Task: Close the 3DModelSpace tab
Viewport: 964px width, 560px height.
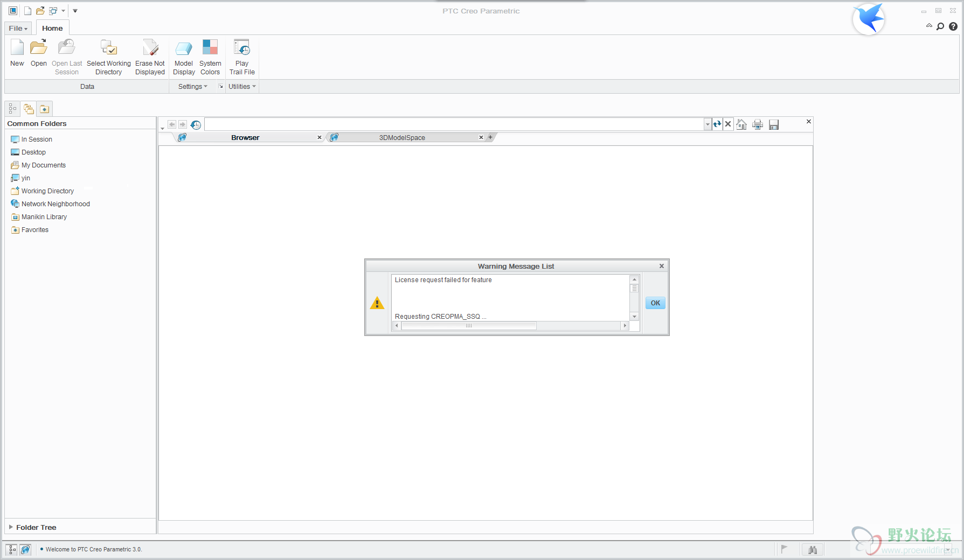Action: (481, 137)
